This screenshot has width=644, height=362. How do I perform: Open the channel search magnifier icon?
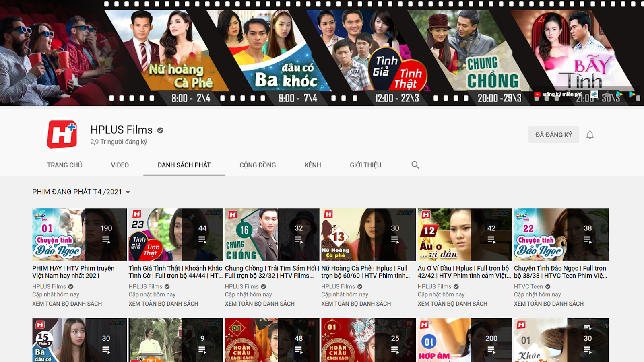415,165
